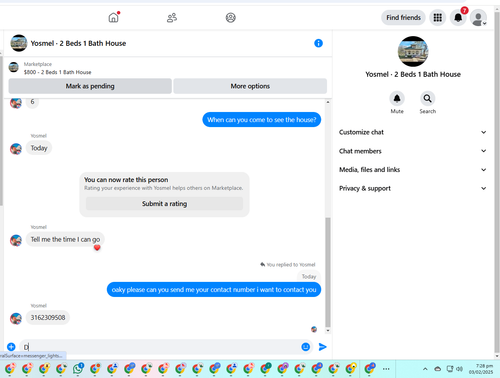
Task: Go to the Facebook Home feed icon
Action: coord(113,17)
